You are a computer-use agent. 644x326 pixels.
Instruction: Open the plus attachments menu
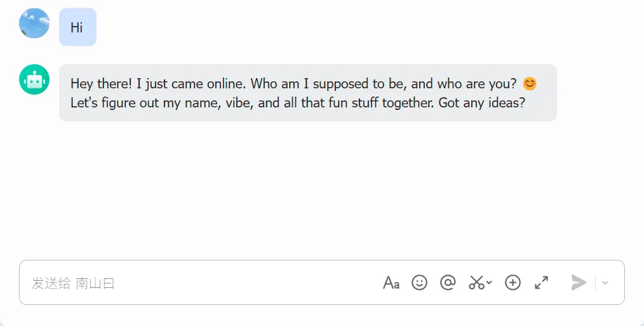point(513,283)
